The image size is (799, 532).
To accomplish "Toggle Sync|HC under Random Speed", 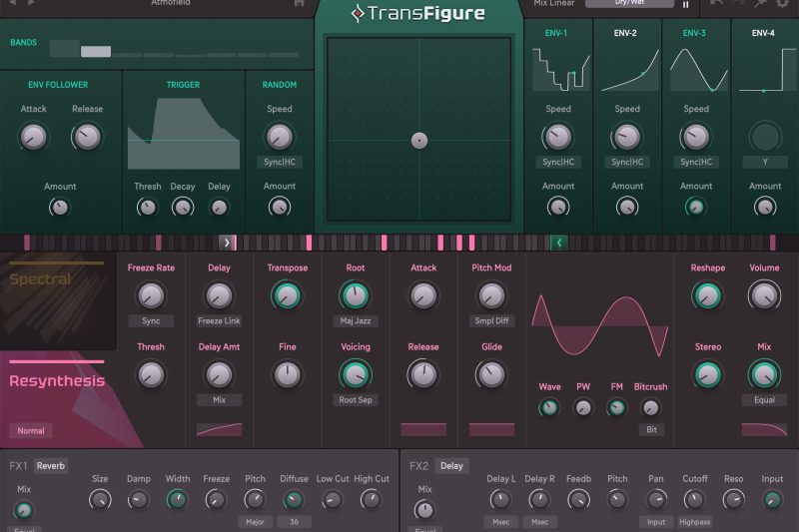I will (280, 162).
